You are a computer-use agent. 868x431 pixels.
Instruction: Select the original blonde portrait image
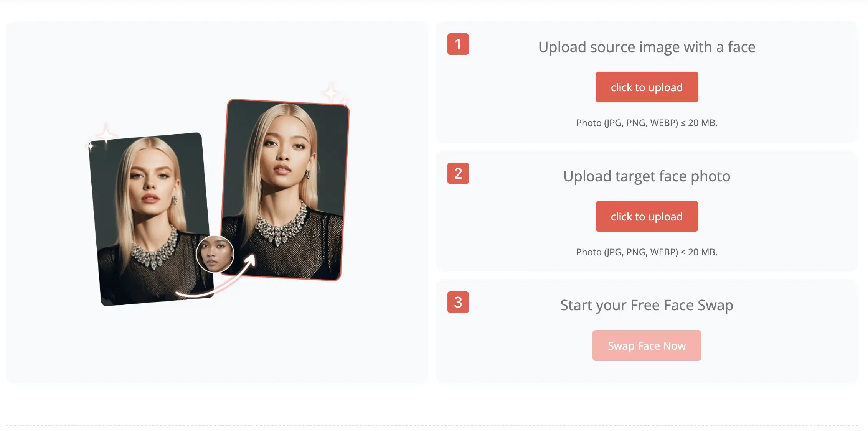pos(152,219)
